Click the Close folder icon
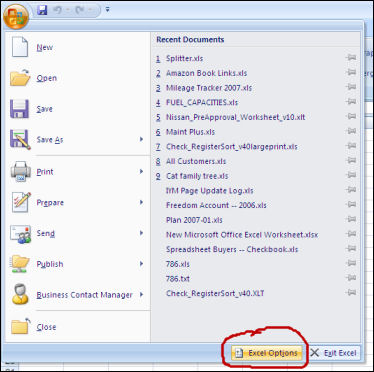The image size is (374, 372). (20, 326)
